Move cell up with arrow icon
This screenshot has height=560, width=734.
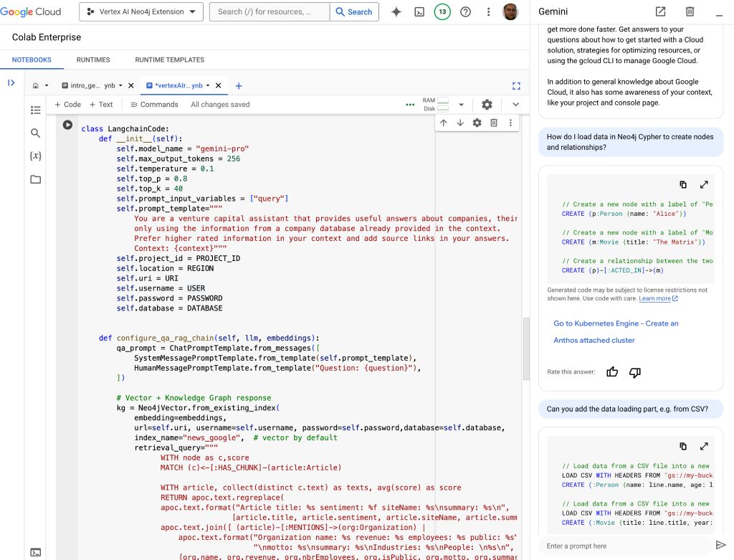[443, 123]
